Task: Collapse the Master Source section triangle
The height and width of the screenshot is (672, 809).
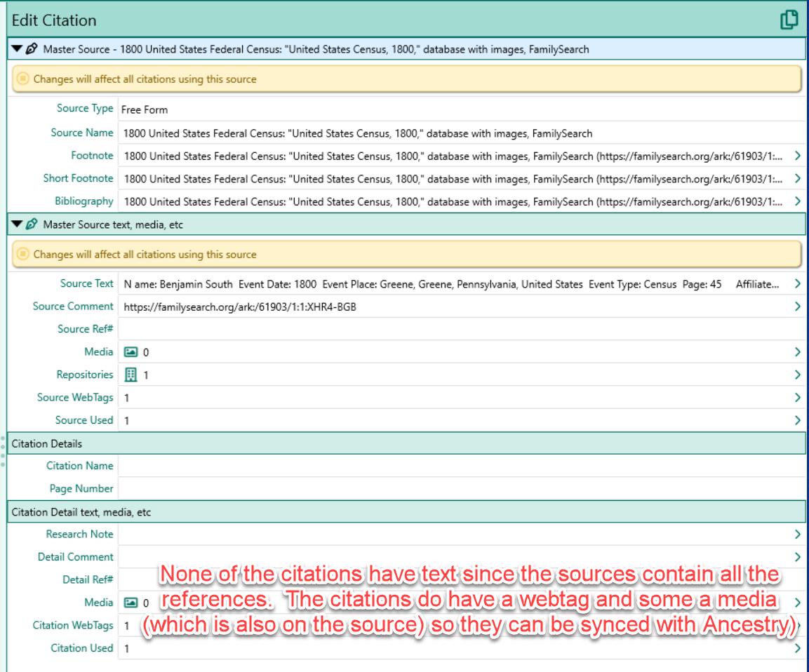Action: point(17,49)
